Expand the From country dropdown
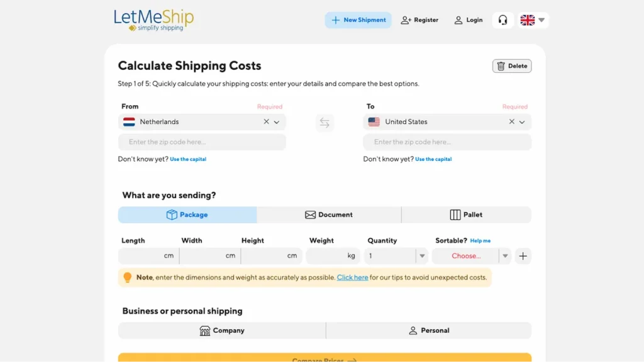The width and height of the screenshot is (644, 362). [277, 122]
